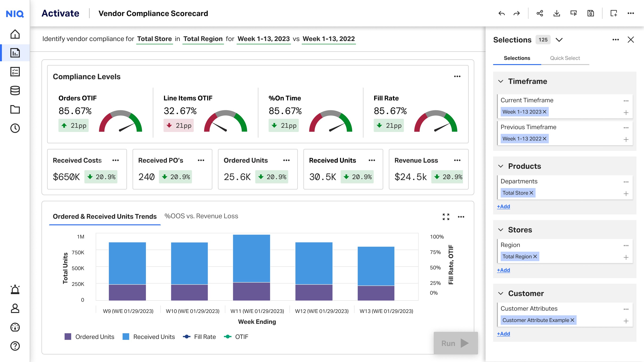Click the download icon in header

pyautogui.click(x=557, y=13)
